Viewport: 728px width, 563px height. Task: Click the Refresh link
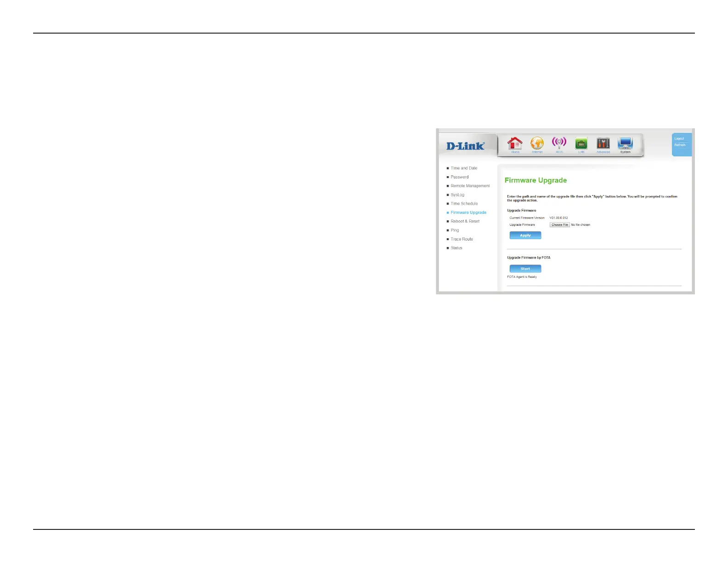[x=680, y=145]
